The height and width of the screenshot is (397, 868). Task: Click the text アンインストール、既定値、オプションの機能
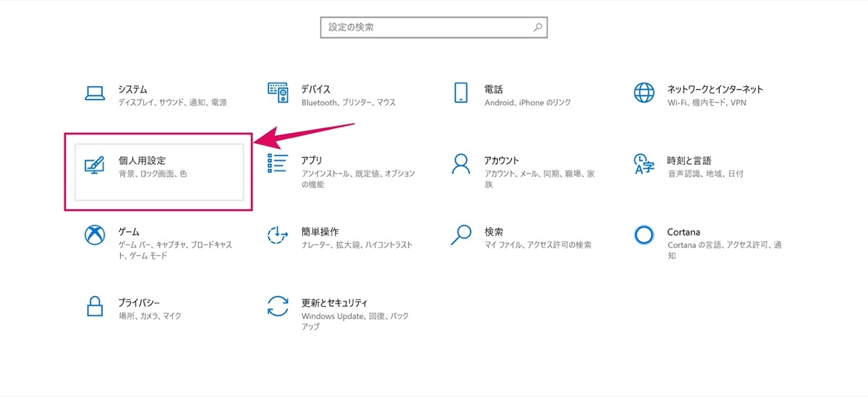(x=359, y=179)
